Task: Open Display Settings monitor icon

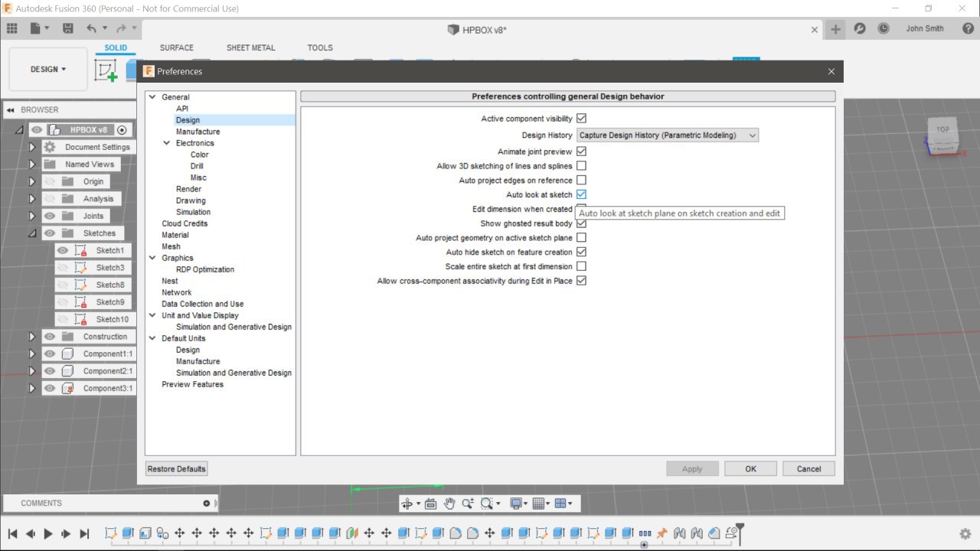Action: [516, 504]
